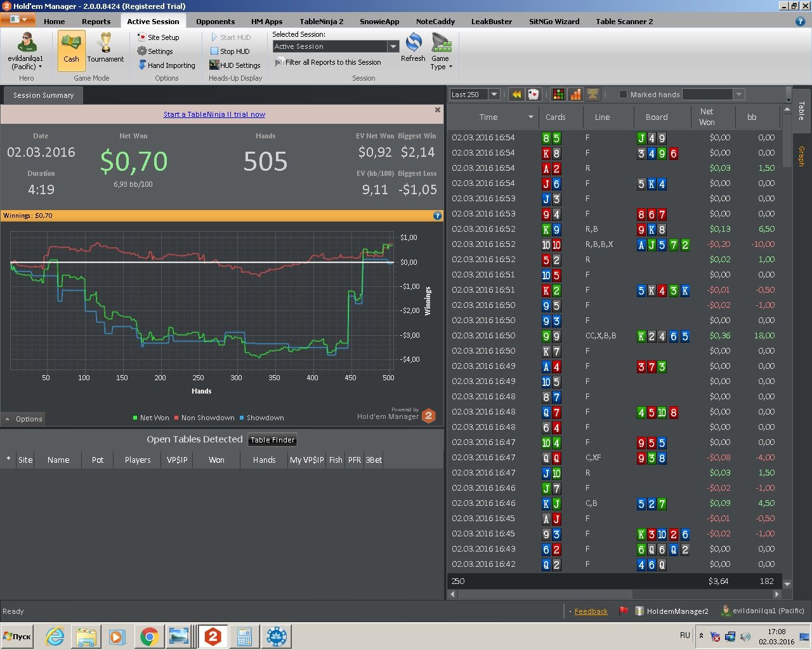Close the TableNinja trial banner
This screenshot has width=812, height=650.
pos(437,110)
